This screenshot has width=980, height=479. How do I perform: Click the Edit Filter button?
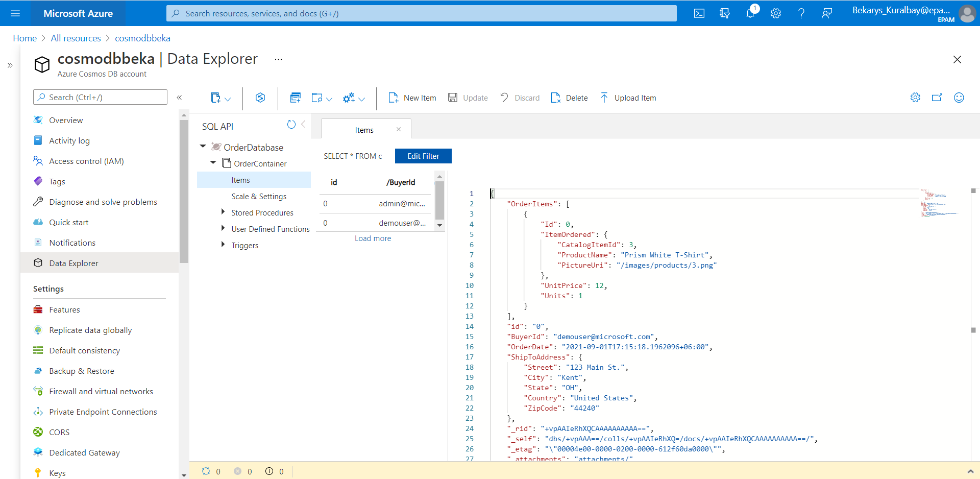click(x=423, y=156)
